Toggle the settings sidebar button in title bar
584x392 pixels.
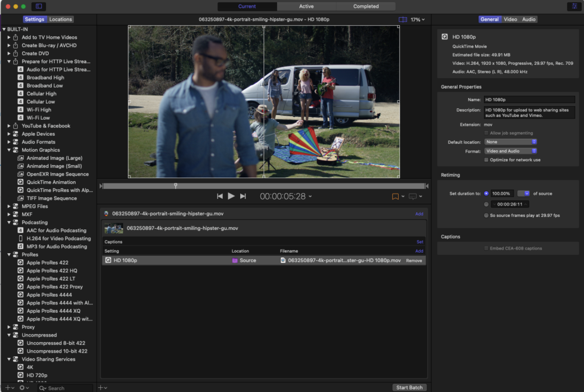tap(39, 7)
